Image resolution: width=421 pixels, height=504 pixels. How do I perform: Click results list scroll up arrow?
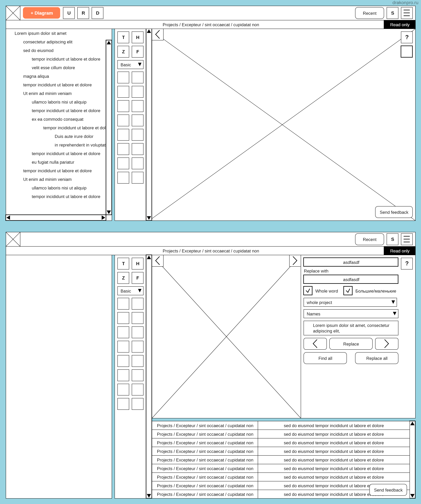pos(412,424)
